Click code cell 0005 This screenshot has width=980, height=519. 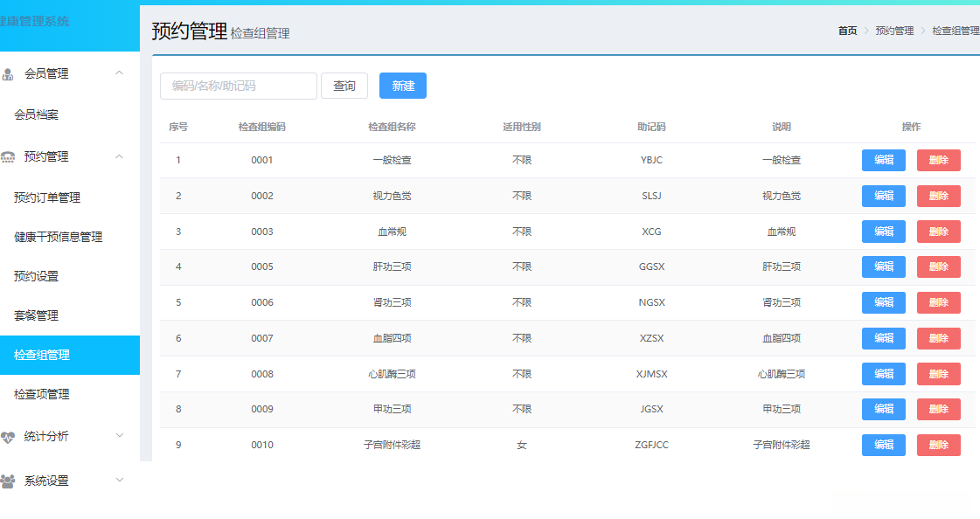(262, 266)
